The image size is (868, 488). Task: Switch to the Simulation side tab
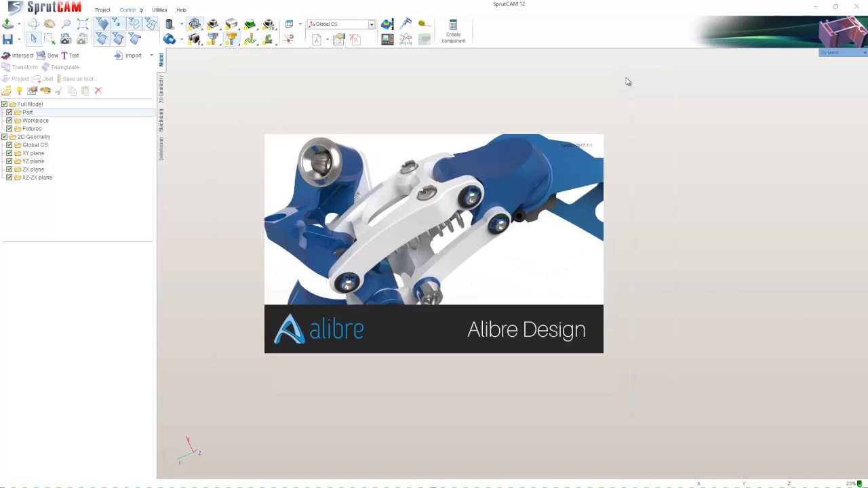point(161,149)
